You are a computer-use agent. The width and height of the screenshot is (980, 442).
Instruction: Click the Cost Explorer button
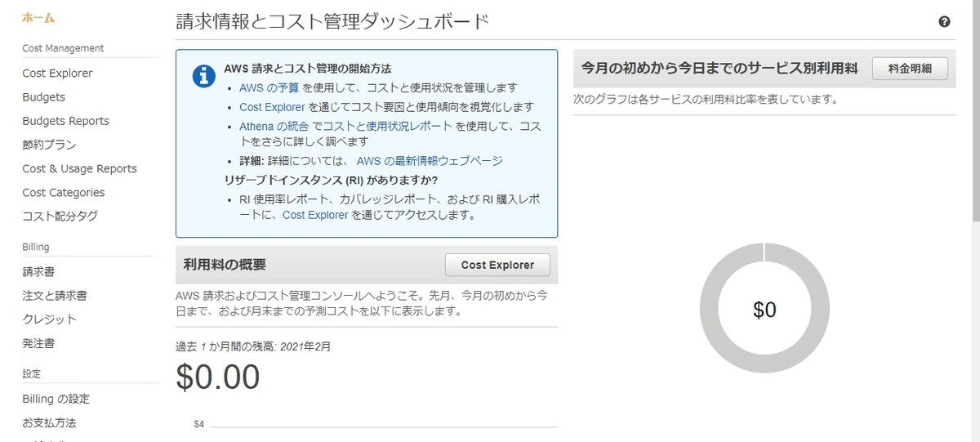497,265
